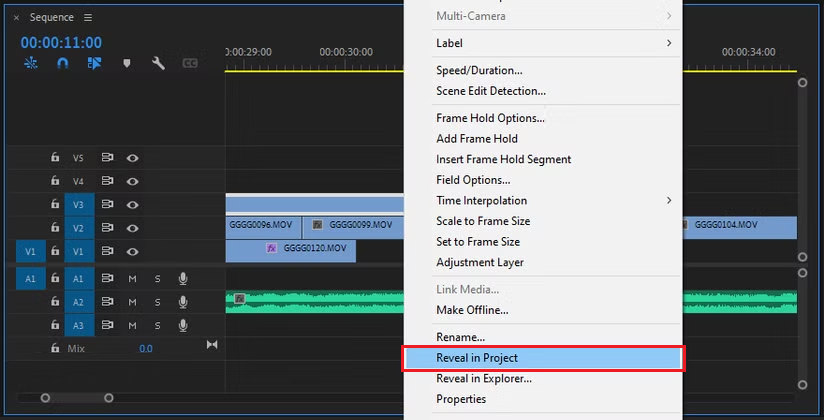Solo audio track A1

click(158, 279)
